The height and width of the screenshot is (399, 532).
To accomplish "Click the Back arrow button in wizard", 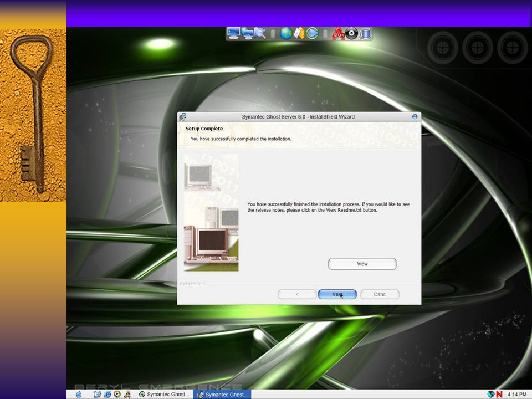I will pos(297,294).
